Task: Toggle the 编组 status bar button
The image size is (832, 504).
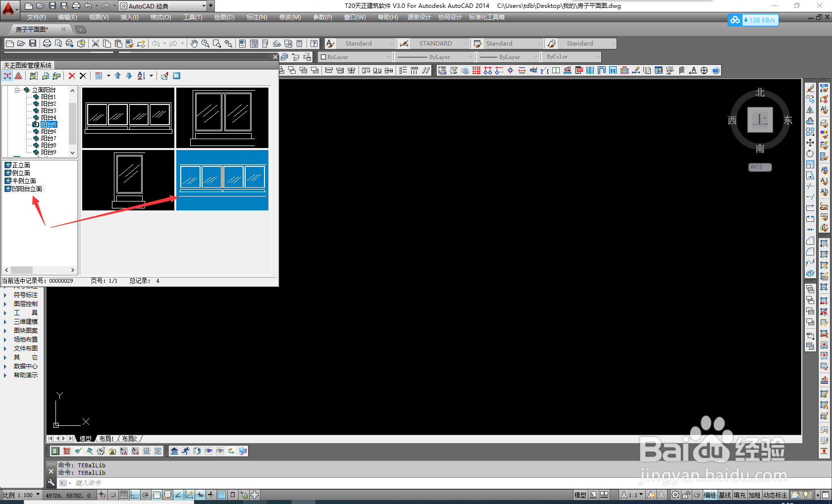Action: 710,495
